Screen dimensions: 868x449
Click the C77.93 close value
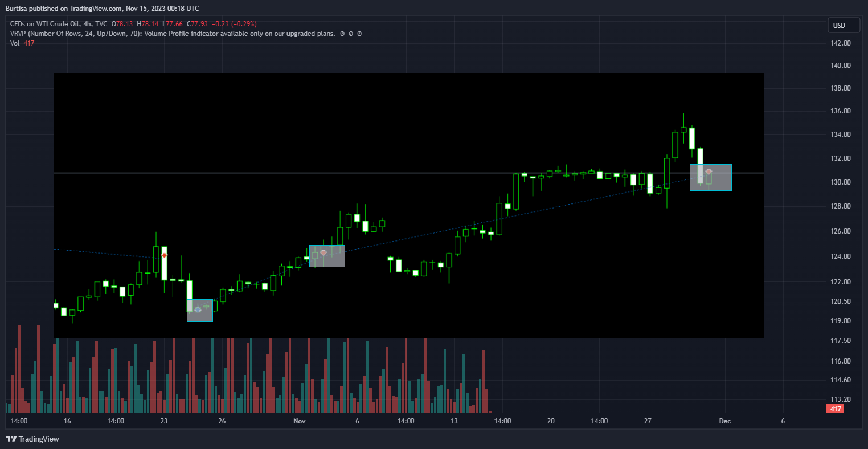pos(197,24)
